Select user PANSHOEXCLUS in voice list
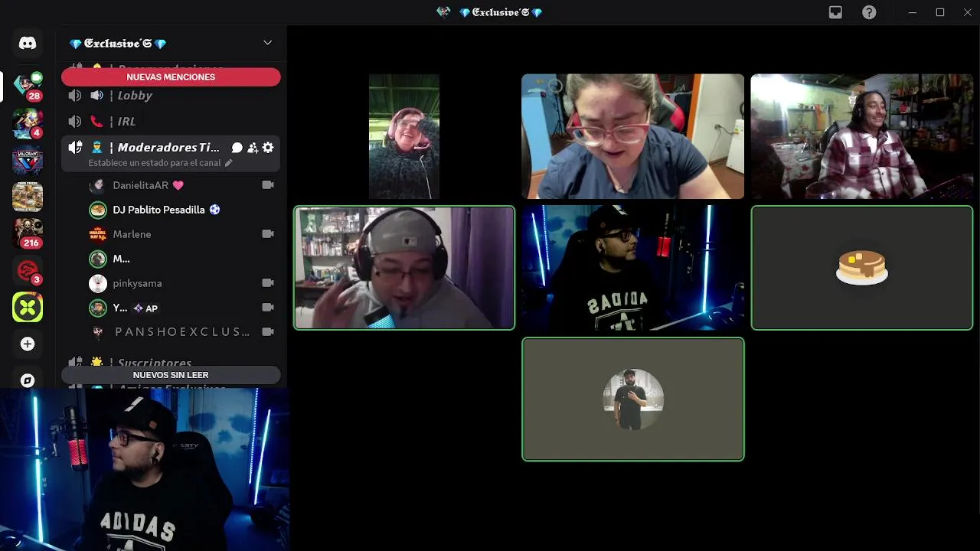Viewport: 980px width, 551px height. click(182, 332)
